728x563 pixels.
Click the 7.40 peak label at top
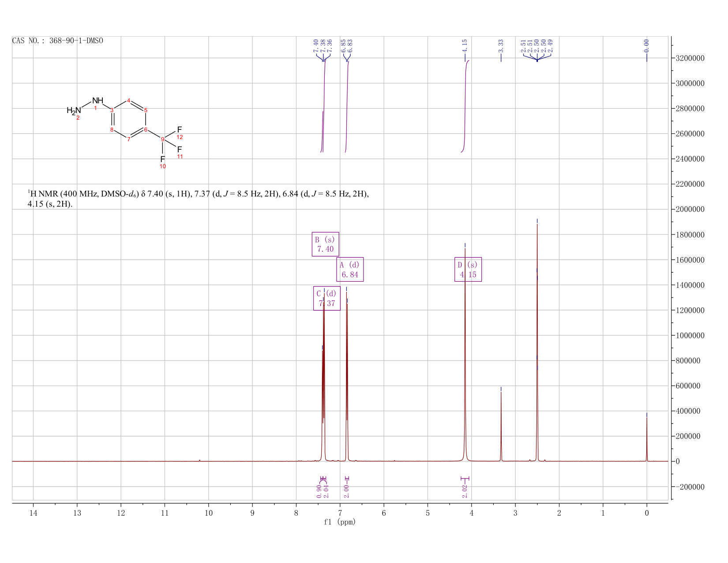316,45
